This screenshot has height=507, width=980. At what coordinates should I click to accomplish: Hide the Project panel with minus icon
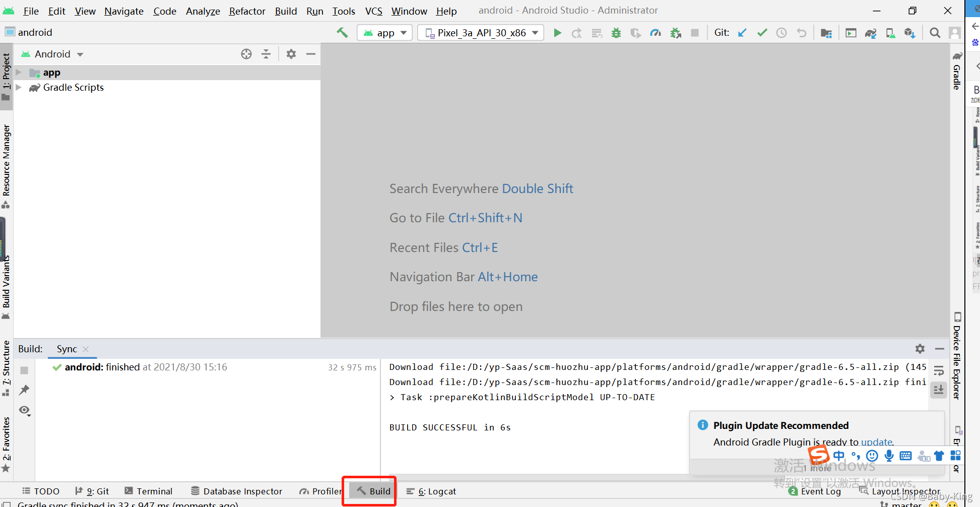[x=311, y=54]
